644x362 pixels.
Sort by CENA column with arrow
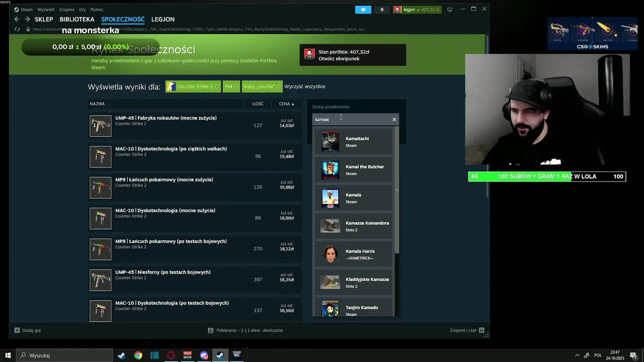pos(287,104)
